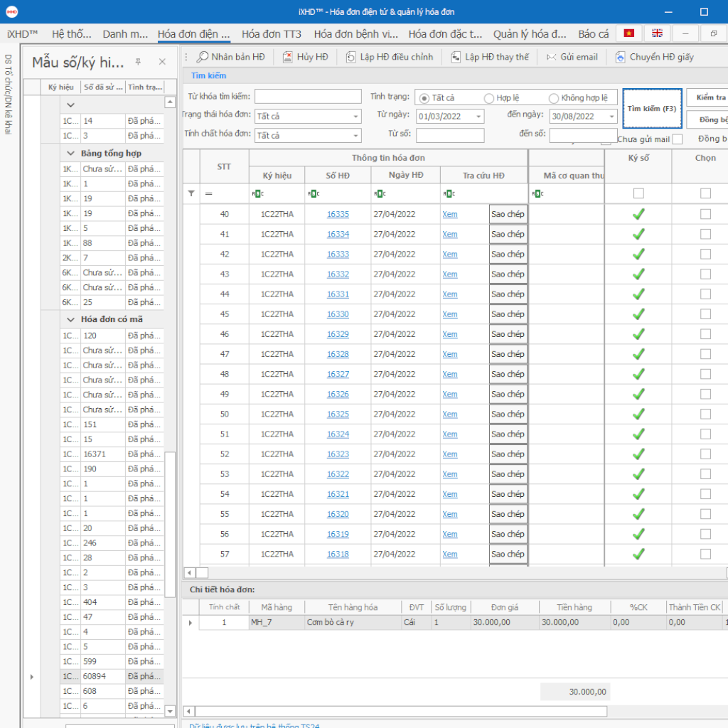Switch language with the Vietnamese flag icon

[628, 33]
